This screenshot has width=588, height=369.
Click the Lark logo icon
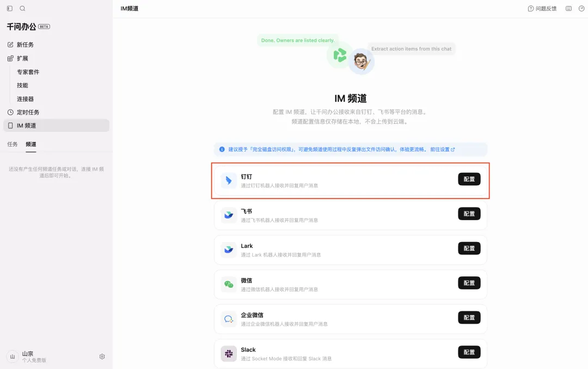point(228,250)
